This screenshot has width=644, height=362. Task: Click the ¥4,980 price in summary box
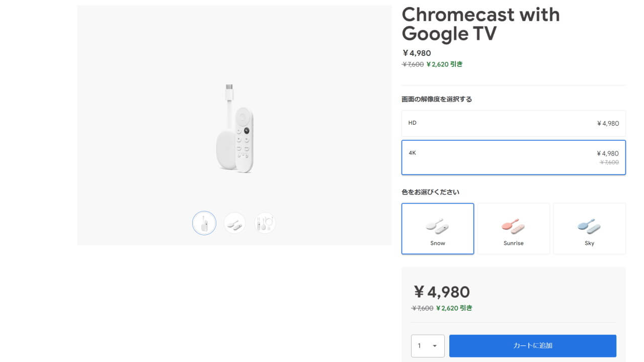pos(442,292)
